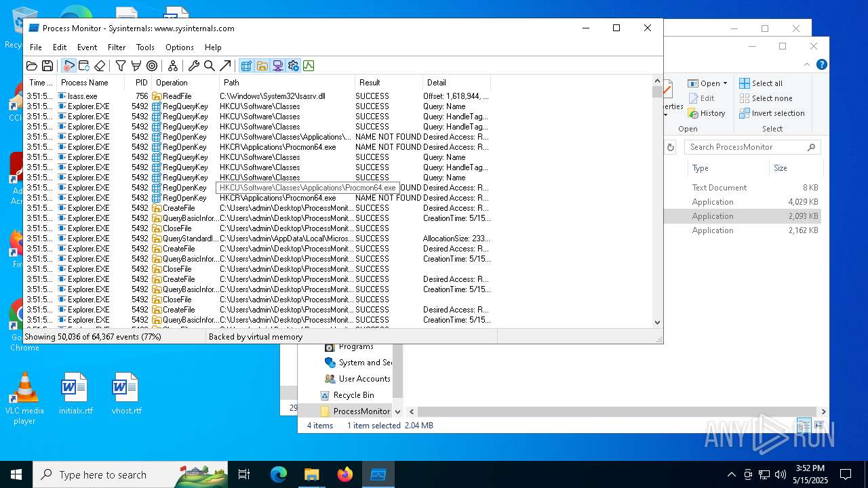Open the Tools menu
This screenshot has height=488, width=868.
[x=145, y=47]
